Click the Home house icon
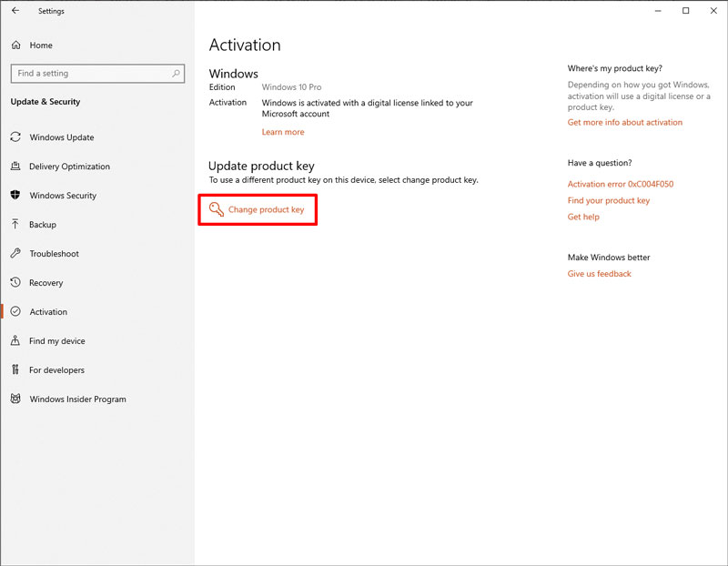 pyautogui.click(x=15, y=45)
